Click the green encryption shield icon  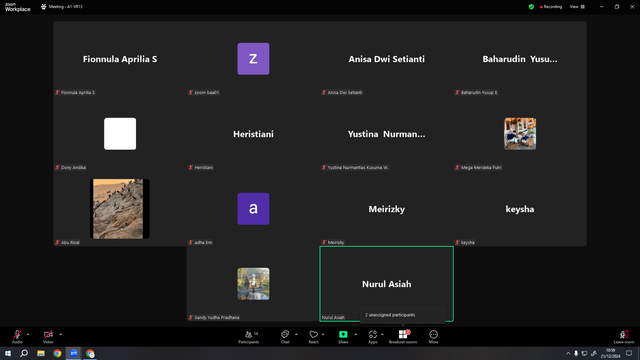(531, 7)
